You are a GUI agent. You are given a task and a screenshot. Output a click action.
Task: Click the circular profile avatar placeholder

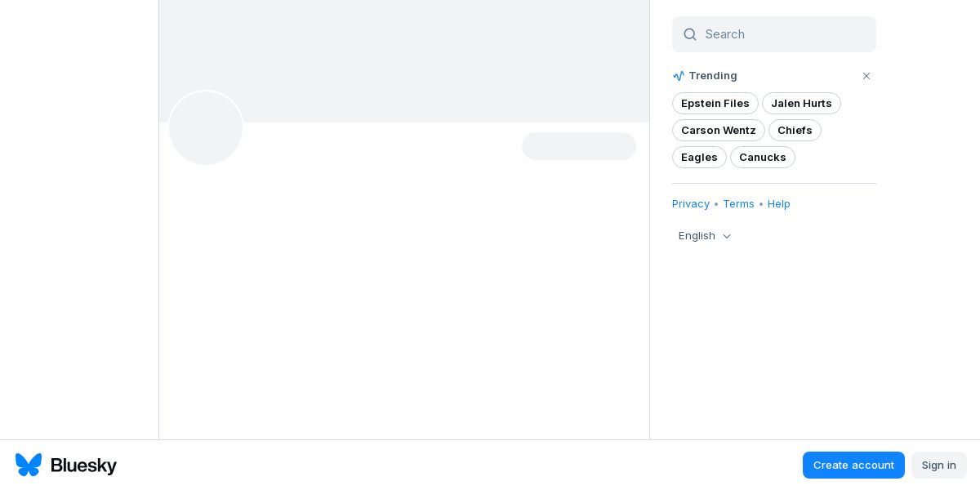[206, 128]
